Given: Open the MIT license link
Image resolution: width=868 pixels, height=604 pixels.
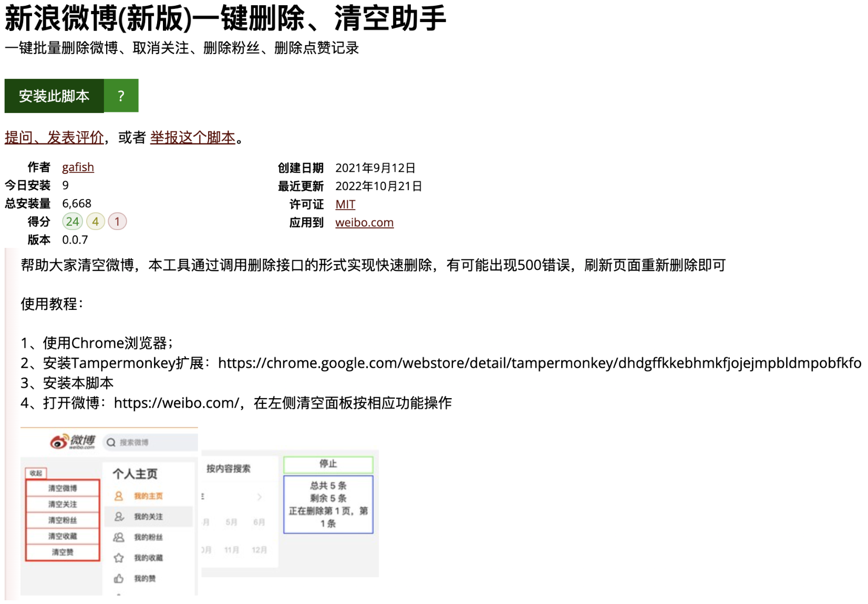Looking at the screenshot, I should point(345,204).
